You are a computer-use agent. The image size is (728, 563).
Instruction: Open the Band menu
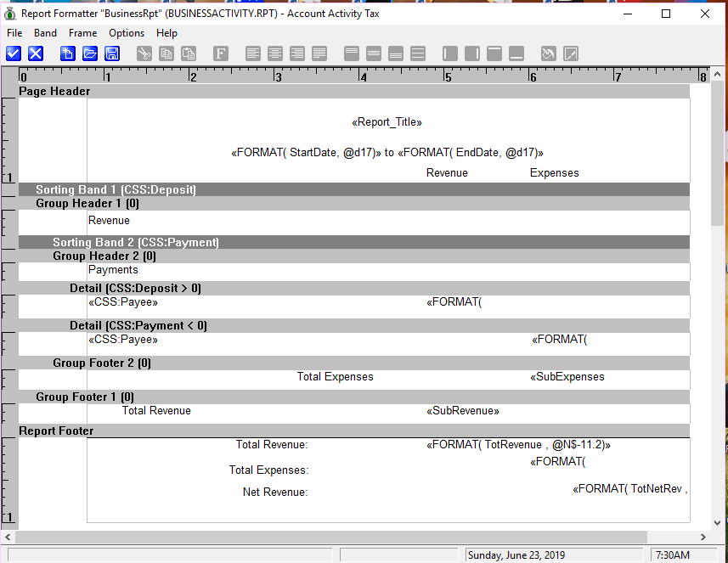coord(45,33)
